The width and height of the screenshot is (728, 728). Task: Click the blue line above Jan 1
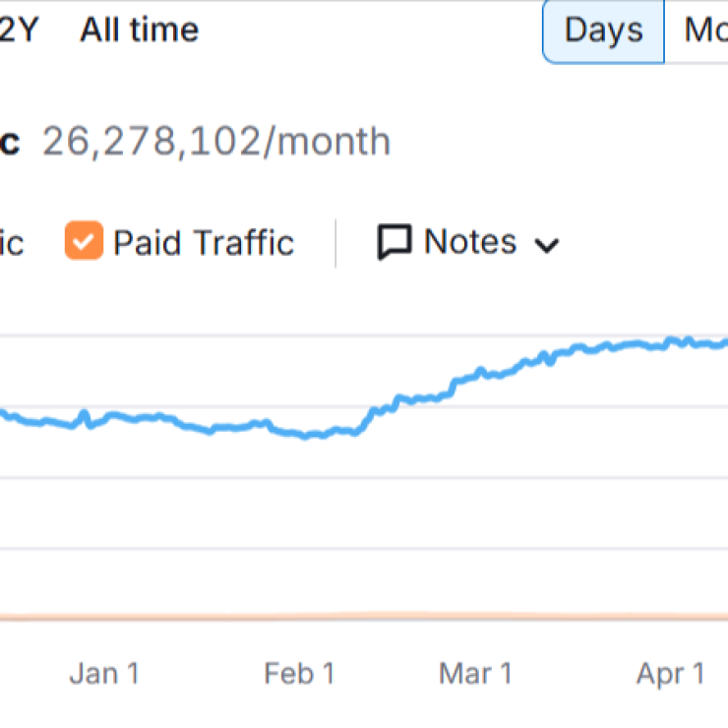tap(104, 417)
